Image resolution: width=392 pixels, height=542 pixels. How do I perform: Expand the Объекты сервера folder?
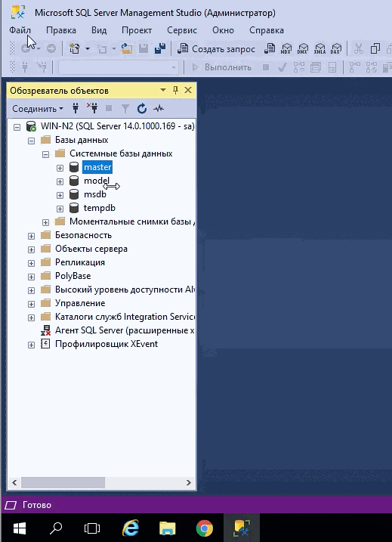click(x=32, y=249)
